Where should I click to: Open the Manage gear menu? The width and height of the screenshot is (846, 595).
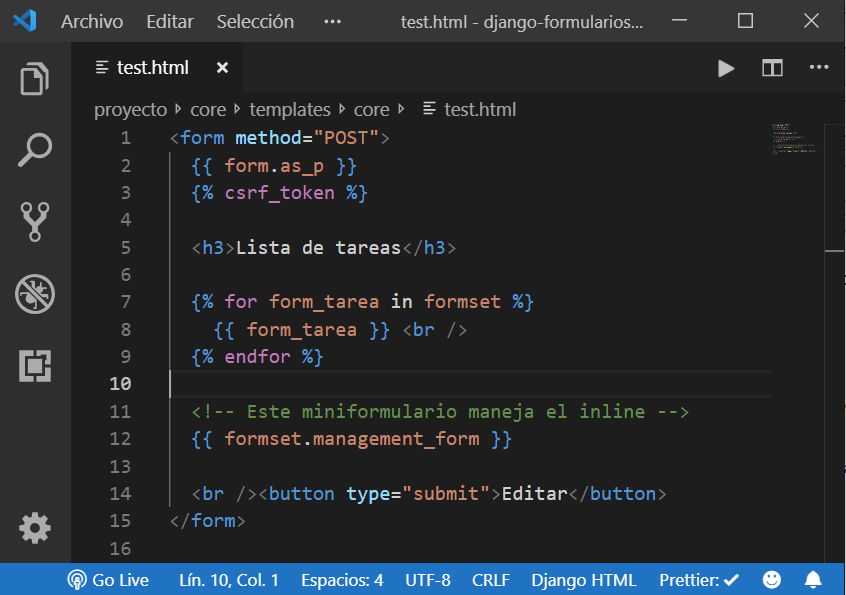(35, 528)
